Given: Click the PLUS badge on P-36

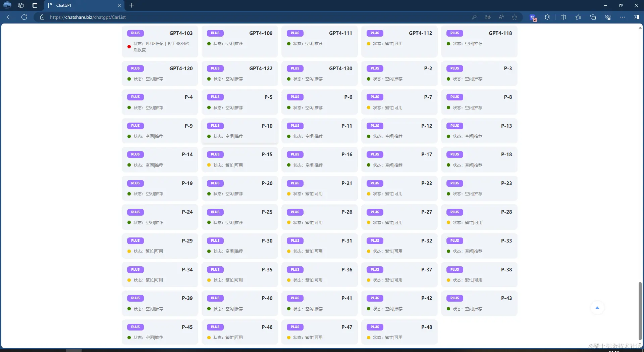Looking at the screenshot, I should tap(295, 269).
